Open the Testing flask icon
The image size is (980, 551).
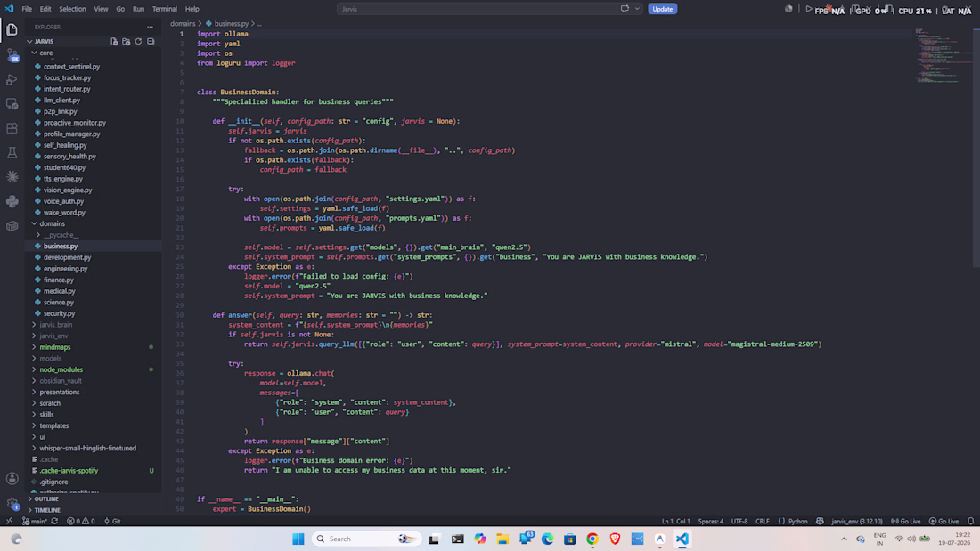(x=12, y=152)
